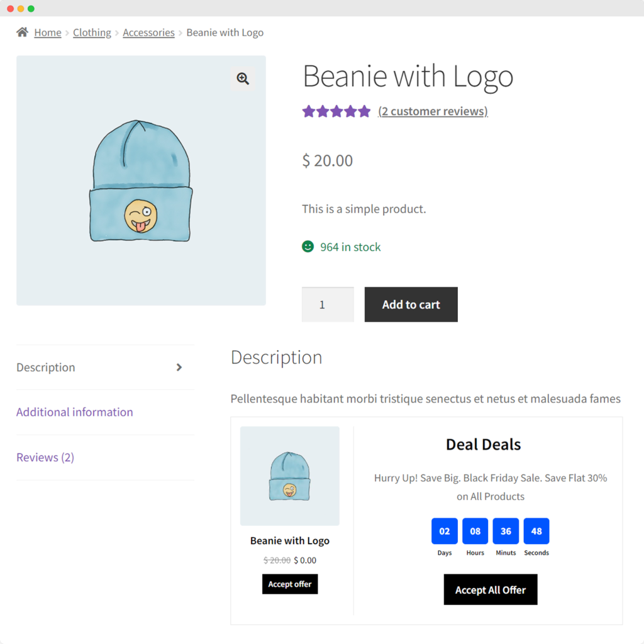Click the small Accept offer button
The image size is (644, 644).
click(290, 584)
